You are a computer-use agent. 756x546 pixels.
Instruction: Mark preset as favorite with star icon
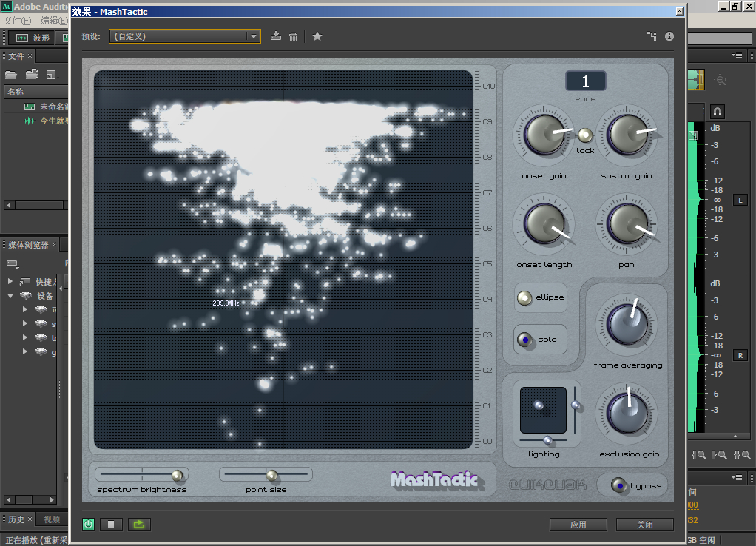click(x=317, y=36)
